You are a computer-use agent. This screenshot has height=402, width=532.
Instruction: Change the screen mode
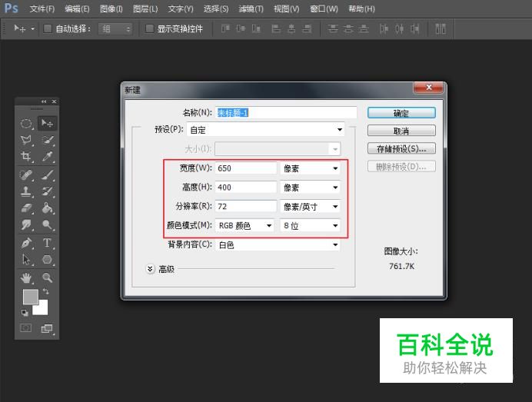pyautogui.click(x=47, y=328)
